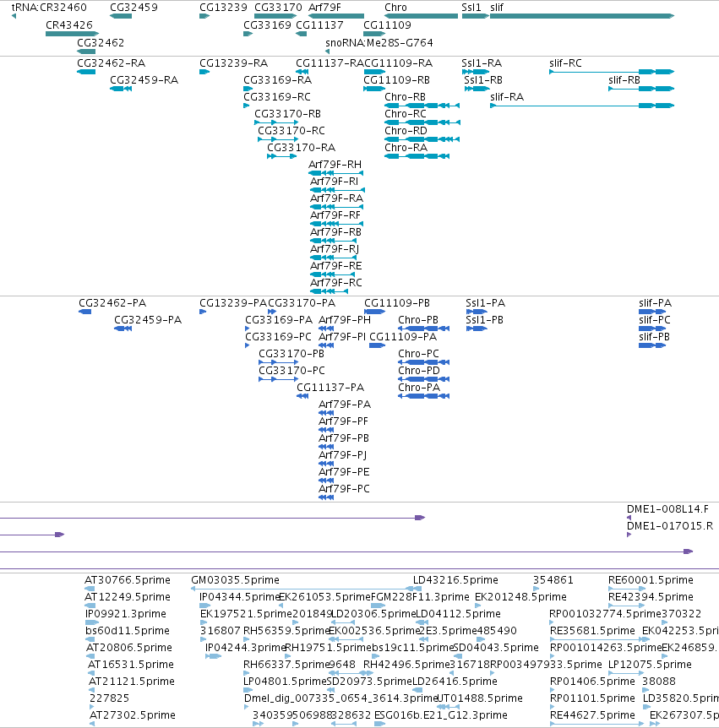Select the CG33170-PC protein label
The height and width of the screenshot is (728, 719).
tap(291, 371)
